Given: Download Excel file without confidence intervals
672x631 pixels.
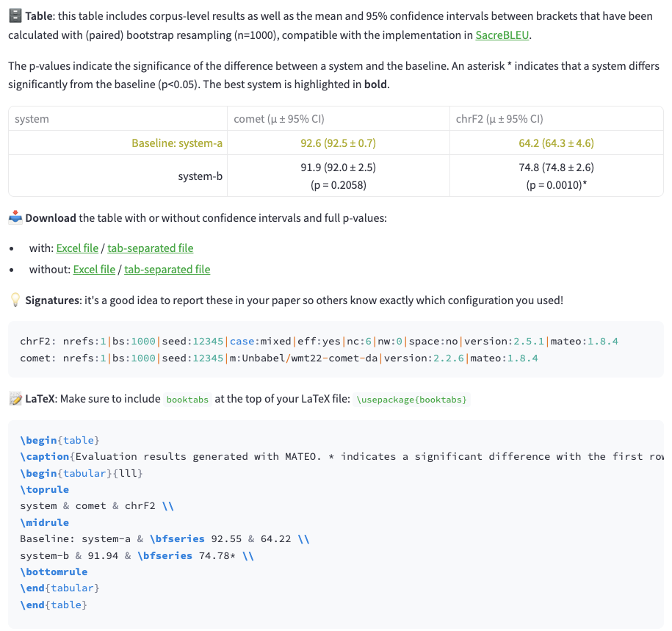Looking at the screenshot, I should [94, 270].
